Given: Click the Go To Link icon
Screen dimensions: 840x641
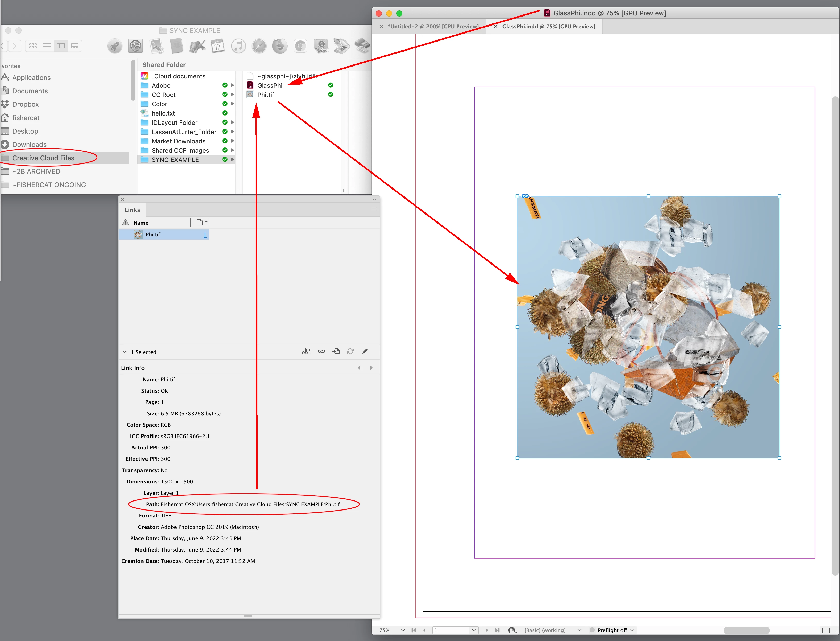Looking at the screenshot, I should pyautogui.click(x=336, y=351).
